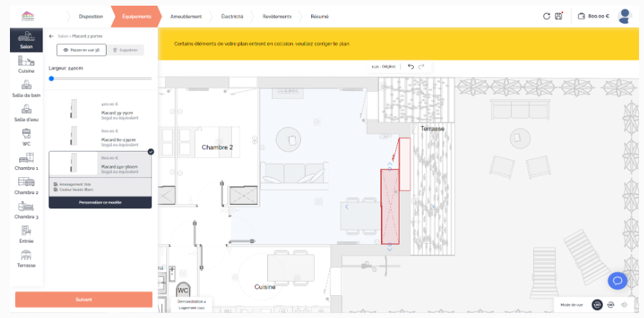Open the Cuisine room category

point(26,64)
